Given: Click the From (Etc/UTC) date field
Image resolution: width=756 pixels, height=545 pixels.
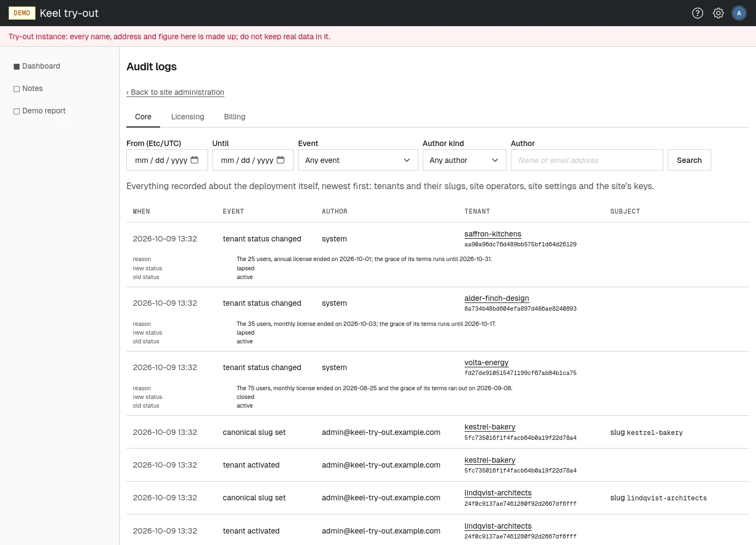Looking at the screenshot, I should coord(167,160).
